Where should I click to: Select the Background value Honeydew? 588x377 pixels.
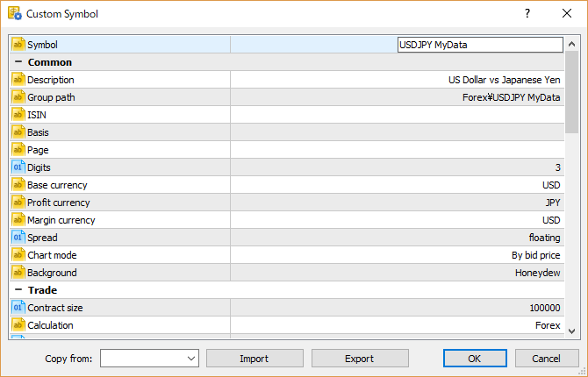[537, 273]
